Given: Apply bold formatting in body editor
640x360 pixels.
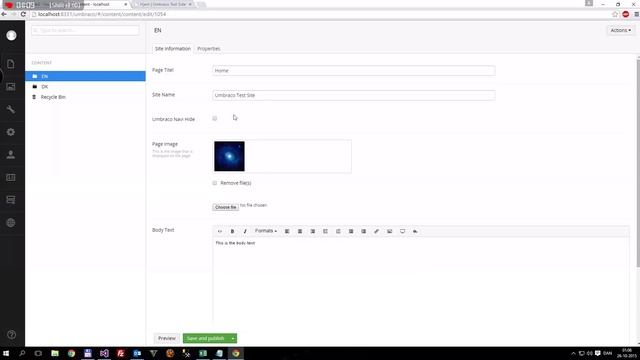Looking at the screenshot, I should pos(233,231).
